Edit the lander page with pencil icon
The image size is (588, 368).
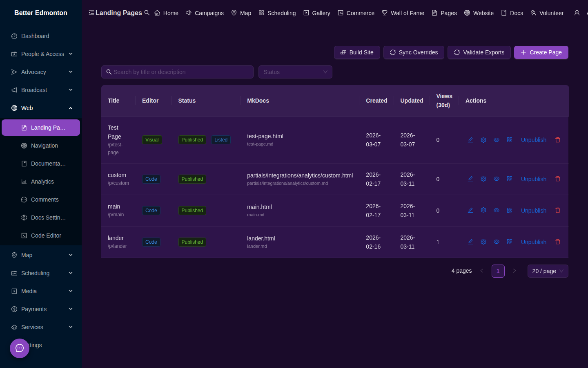(x=470, y=242)
